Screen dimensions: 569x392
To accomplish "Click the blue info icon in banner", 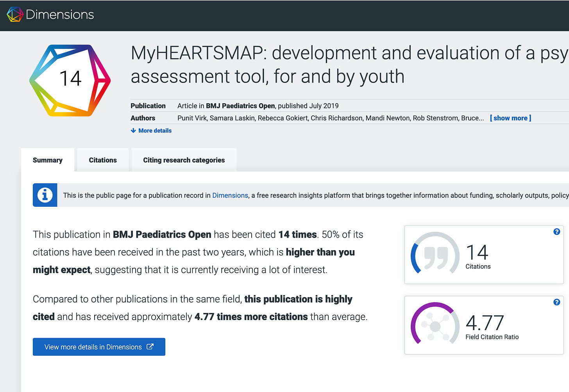I will click(x=45, y=195).
